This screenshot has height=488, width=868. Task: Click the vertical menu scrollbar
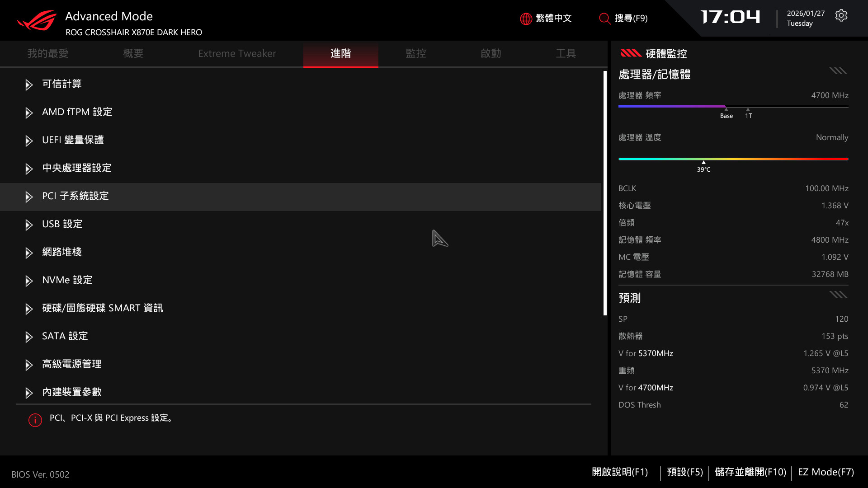(x=605, y=193)
